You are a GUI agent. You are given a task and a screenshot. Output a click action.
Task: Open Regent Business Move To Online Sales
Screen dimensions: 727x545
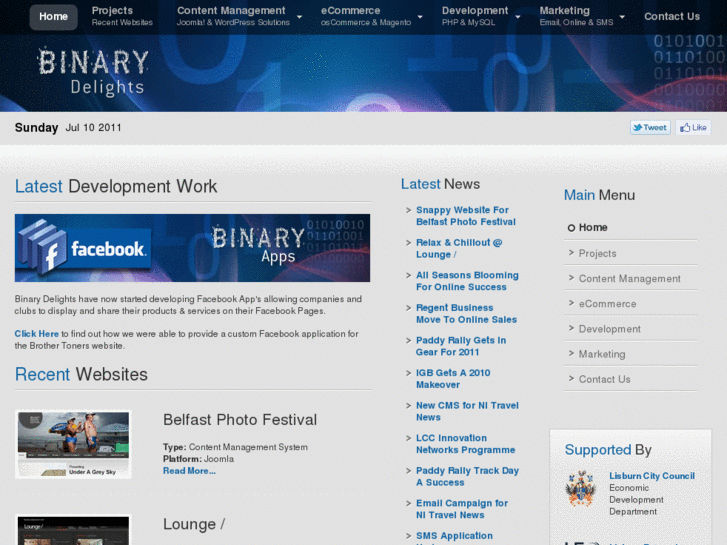click(x=466, y=314)
